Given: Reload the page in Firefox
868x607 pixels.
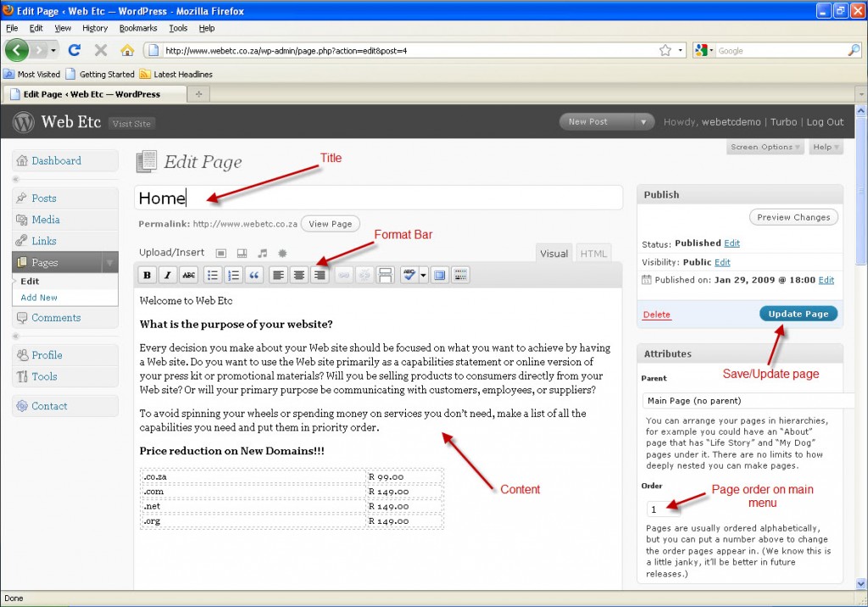Looking at the screenshot, I should click(75, 50).
